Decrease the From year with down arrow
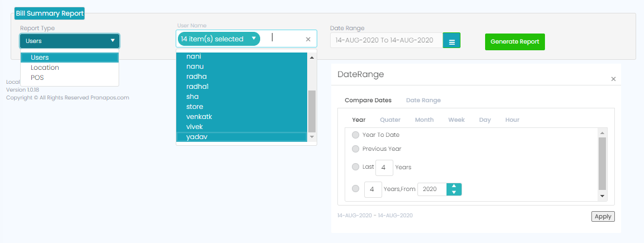The image size is (644, 243). click(454, 192)
